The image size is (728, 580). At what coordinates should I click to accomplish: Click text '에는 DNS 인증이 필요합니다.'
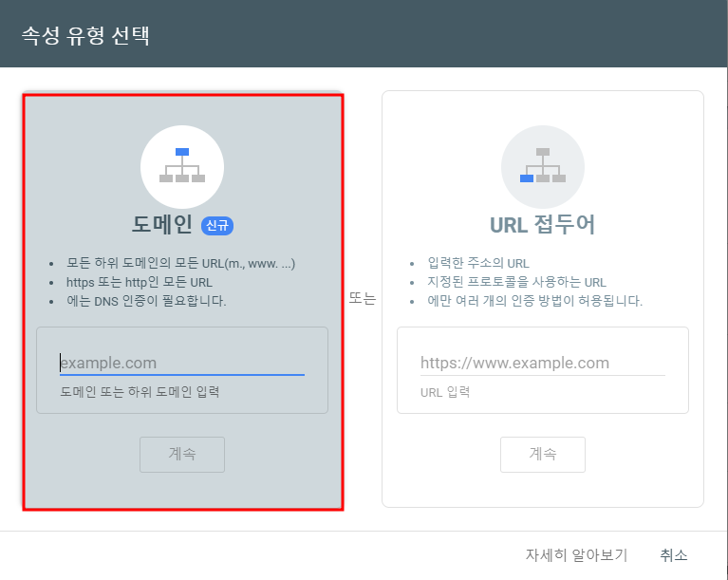point(146,301)
